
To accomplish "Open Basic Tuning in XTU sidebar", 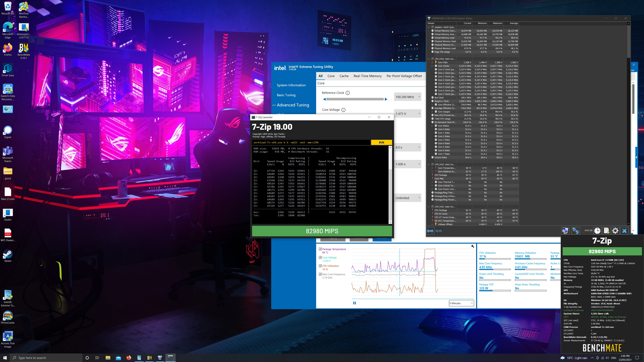I will tap(286, 95).
